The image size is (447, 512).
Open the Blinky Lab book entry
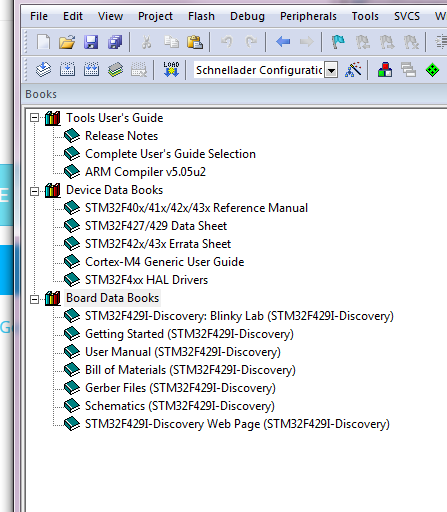coord(239,316)
